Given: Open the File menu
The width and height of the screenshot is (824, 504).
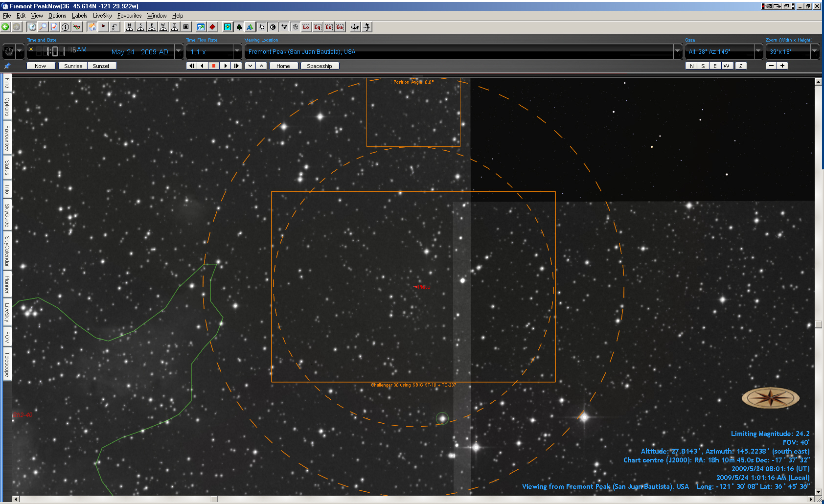Looking at the screenshot, I should [7, 16].
